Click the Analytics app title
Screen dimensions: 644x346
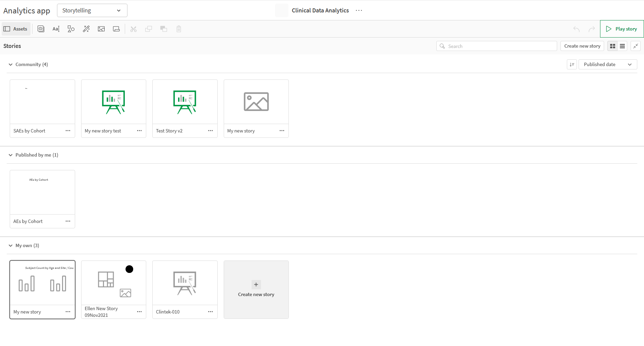click(x=27, y=11)
